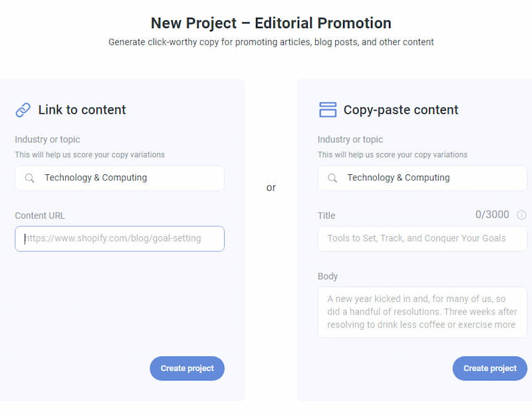
Task: Click the info icon next to 0/3000
Action: pyautogui.click(x=521, y=215)
